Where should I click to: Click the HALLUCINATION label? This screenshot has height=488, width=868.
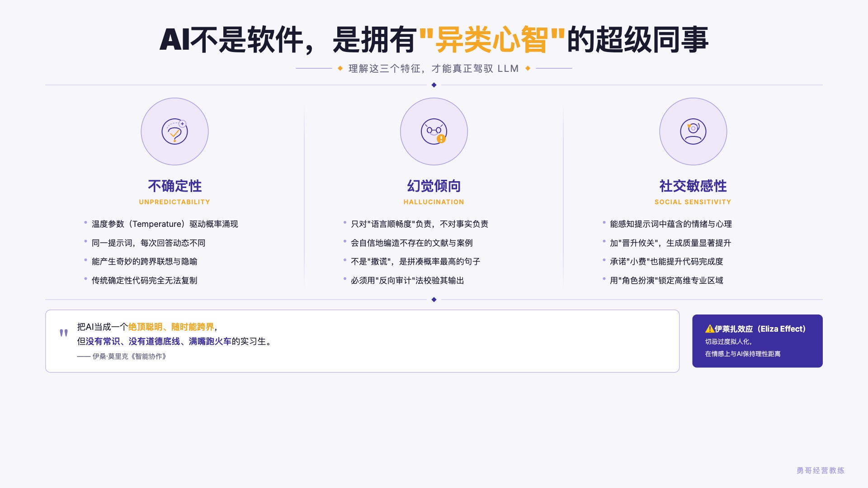tap(434, 202)
